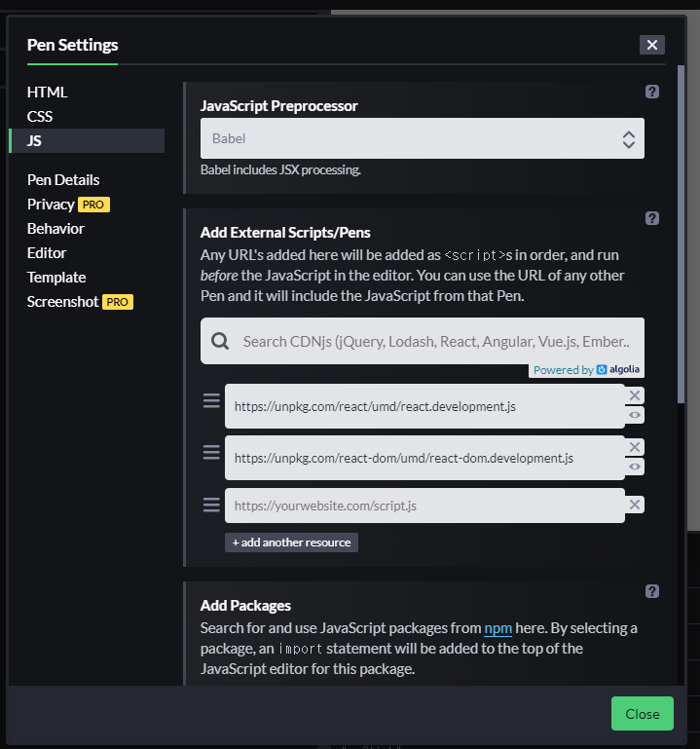Screen dimensions: 700x749
Task: Remove the react-dom.development.js resource
Action: 635,447
